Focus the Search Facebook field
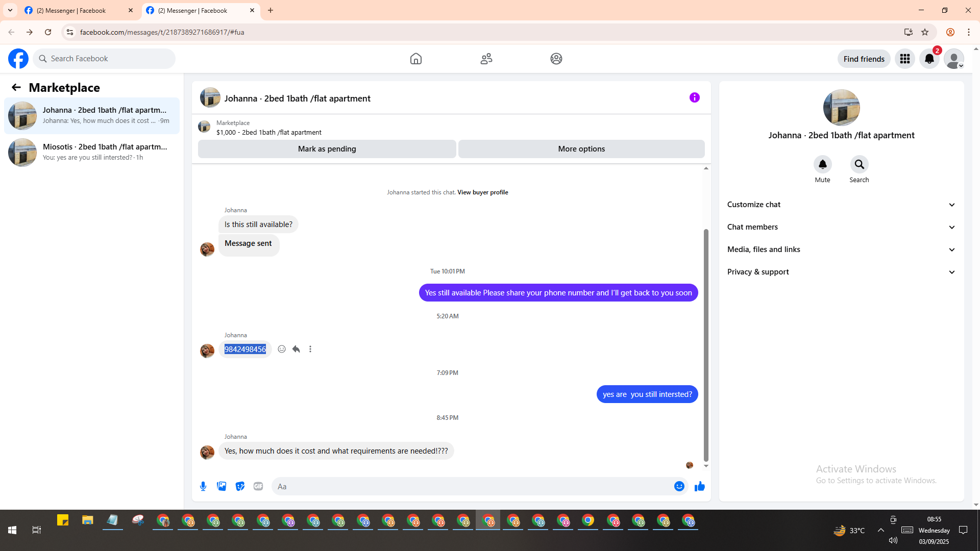Screen dimensions: 980x551 (104, 59)
